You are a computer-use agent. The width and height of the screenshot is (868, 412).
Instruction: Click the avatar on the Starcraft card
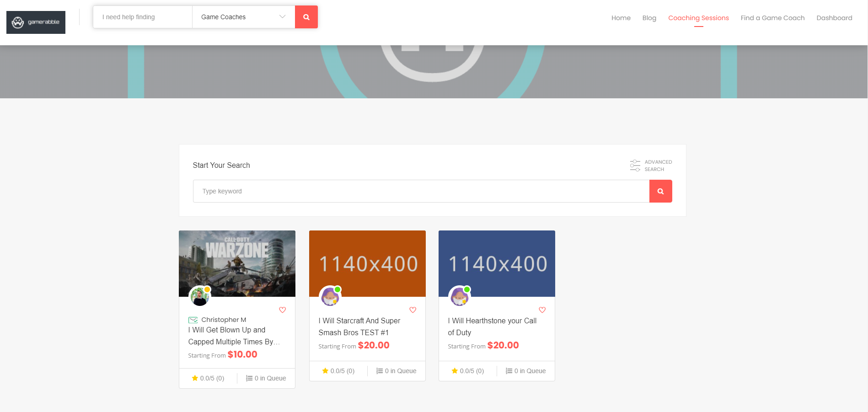[330, 296]
